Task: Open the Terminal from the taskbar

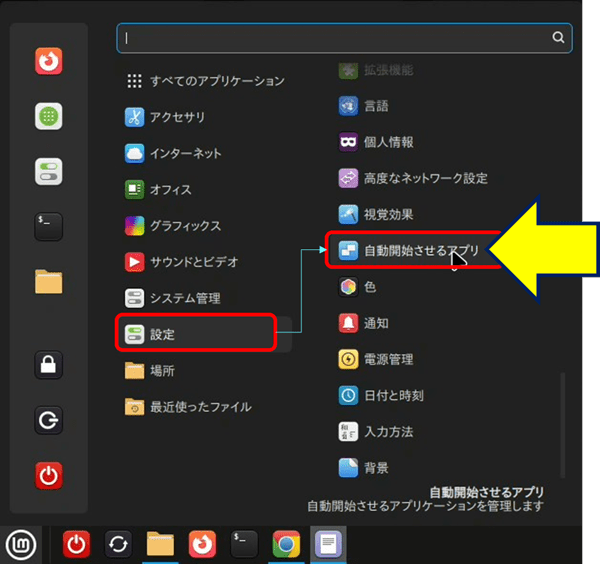Action: pos(244,544)
